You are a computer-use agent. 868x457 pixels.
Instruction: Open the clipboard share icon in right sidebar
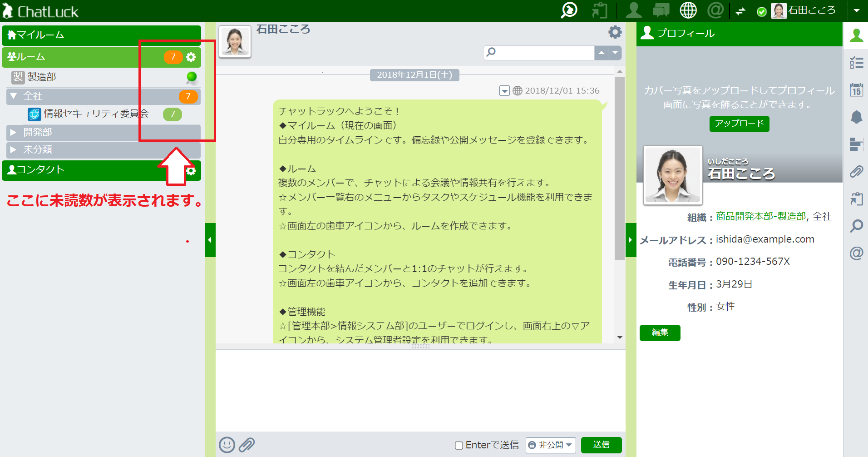tap(856, 199)
